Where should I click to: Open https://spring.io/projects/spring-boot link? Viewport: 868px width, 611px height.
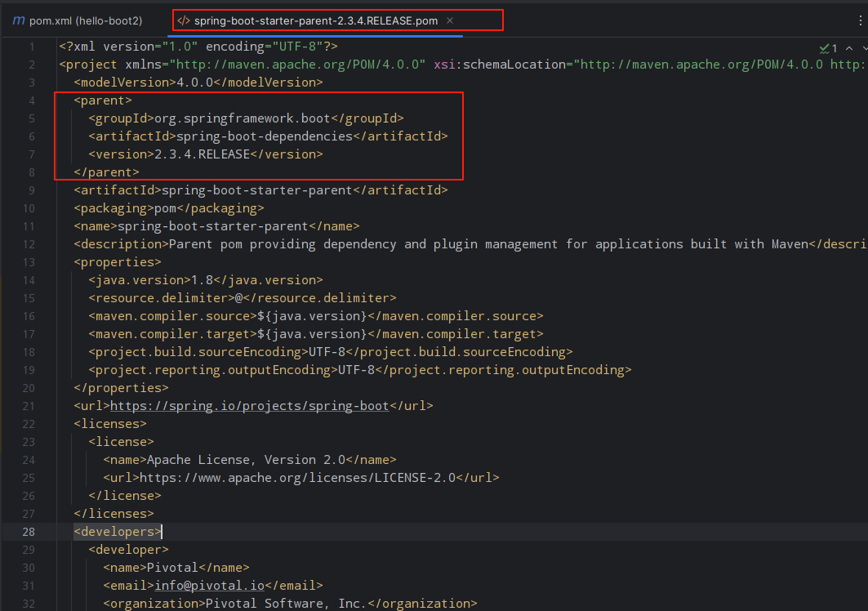coord(250,405)
